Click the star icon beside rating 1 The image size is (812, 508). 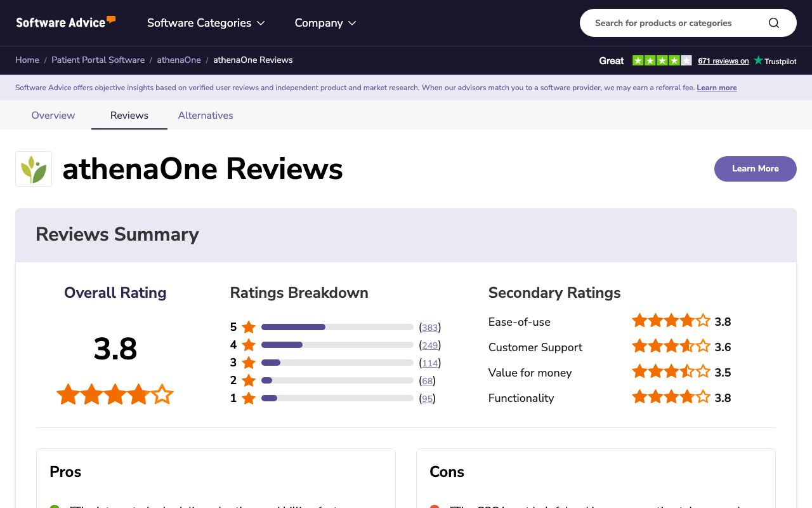[249, 398]
